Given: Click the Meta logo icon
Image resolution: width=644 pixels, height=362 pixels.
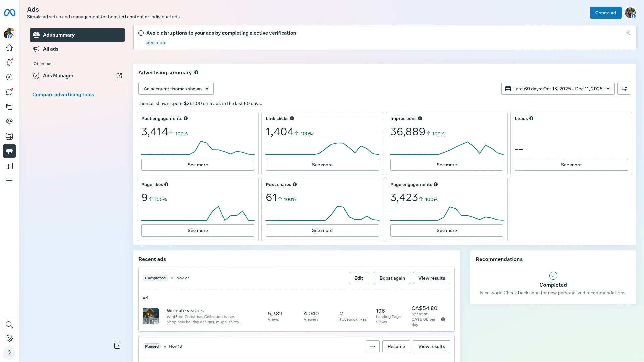Looking at the screenshot, I should (9, 13).
